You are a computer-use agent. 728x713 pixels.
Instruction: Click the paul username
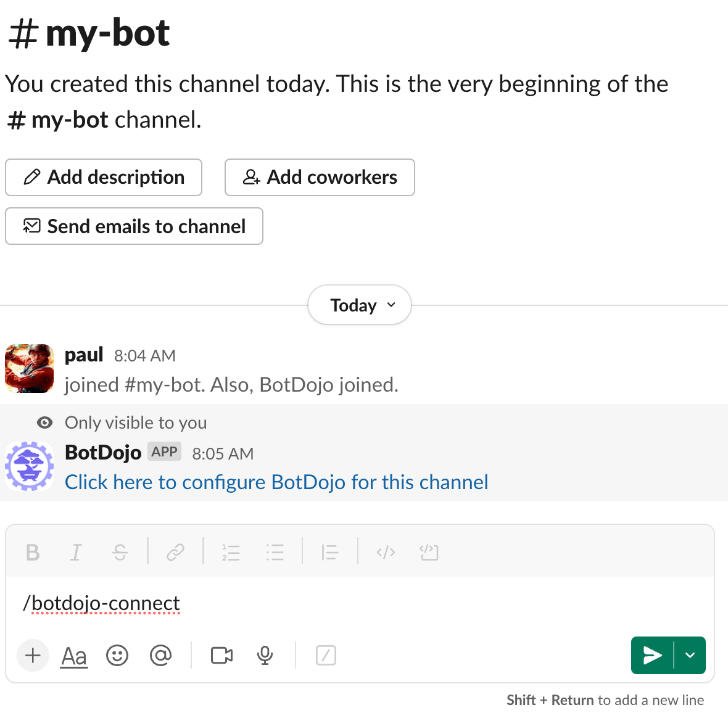click(x=83, y=355)
